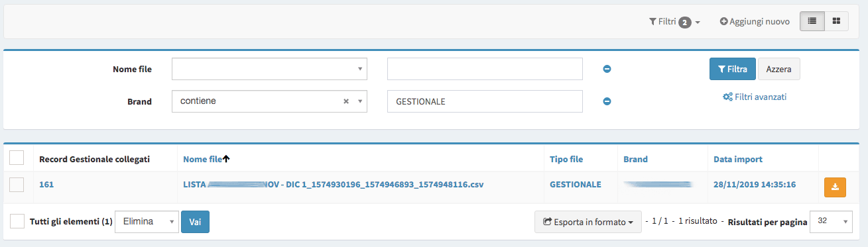Viewport: 868px width, 247px height.
Task: Open the Nome file operator dropdown
Action: coord(269,68)
